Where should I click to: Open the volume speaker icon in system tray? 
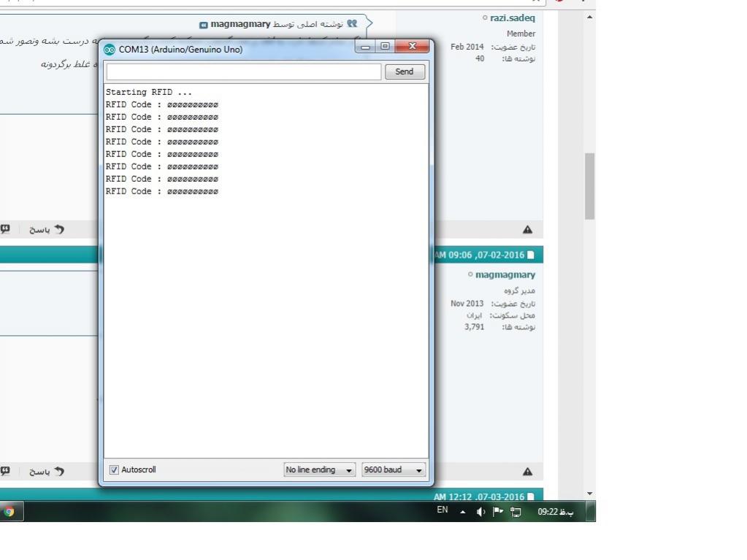480,512
